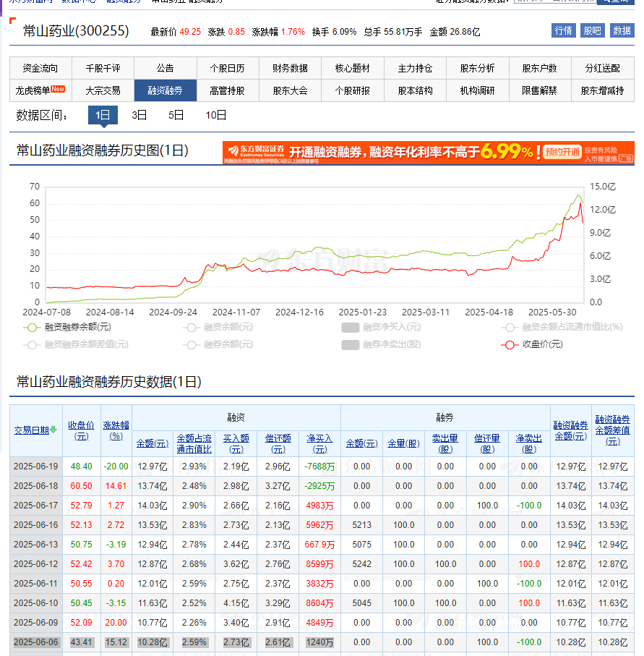Click the -7688万 net buy value
Screen dimensions: 644x656
(x=319, y=467)
